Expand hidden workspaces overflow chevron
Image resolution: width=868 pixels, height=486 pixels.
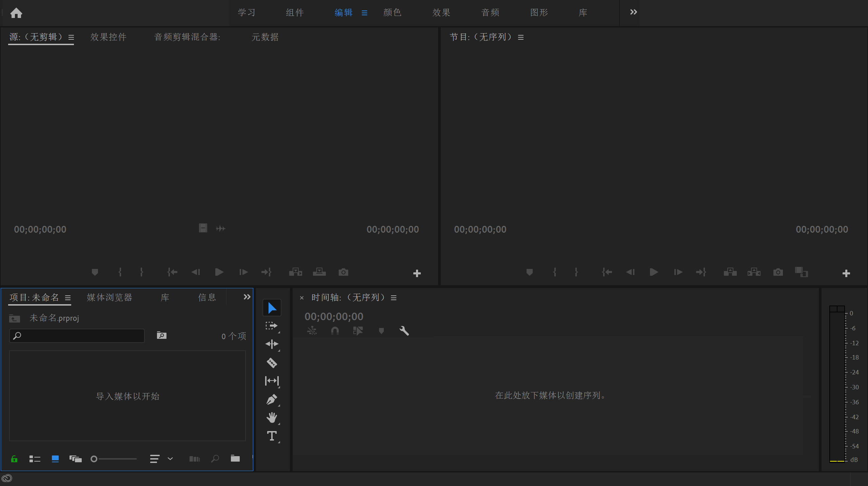pyautogui.click(x=633, y=12)
